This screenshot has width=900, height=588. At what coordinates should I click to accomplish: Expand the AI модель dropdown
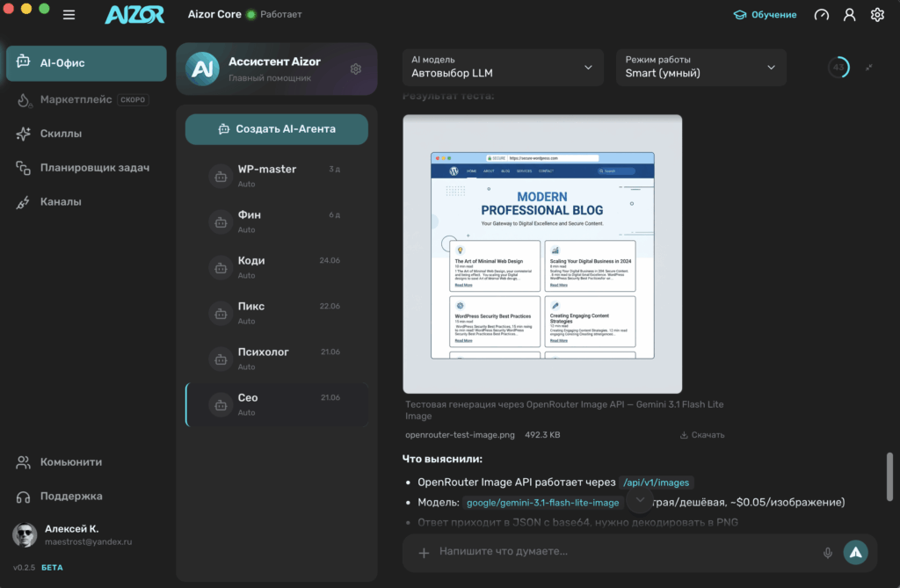point(503,67)
